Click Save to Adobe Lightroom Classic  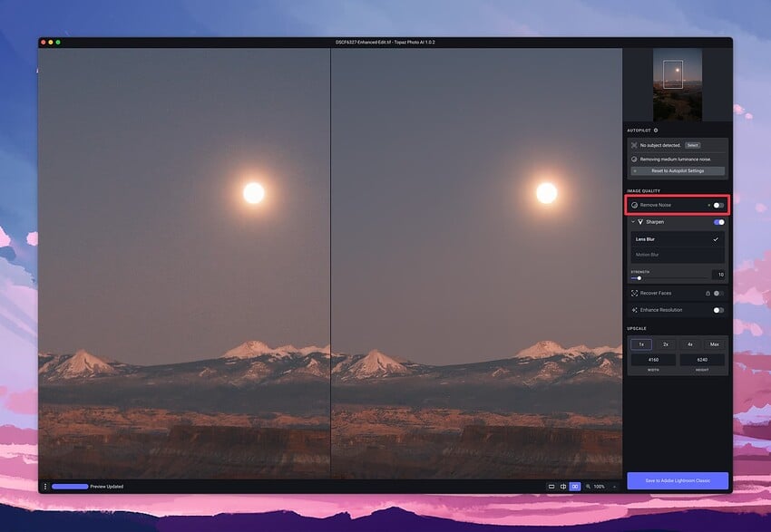click(x=677, y=480)
